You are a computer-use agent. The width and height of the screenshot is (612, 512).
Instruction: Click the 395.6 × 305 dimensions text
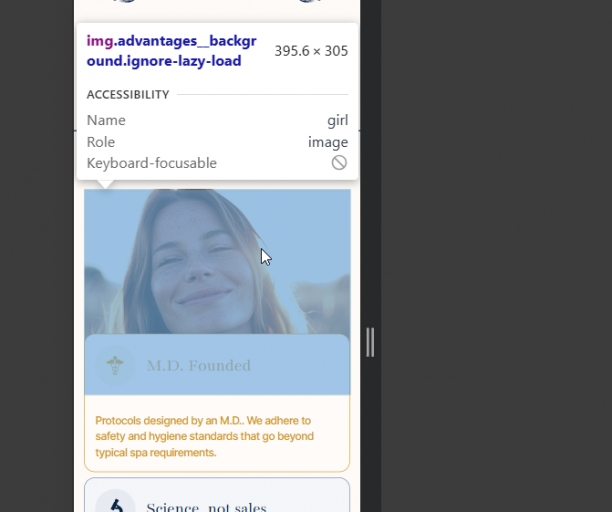coord(311,51)
